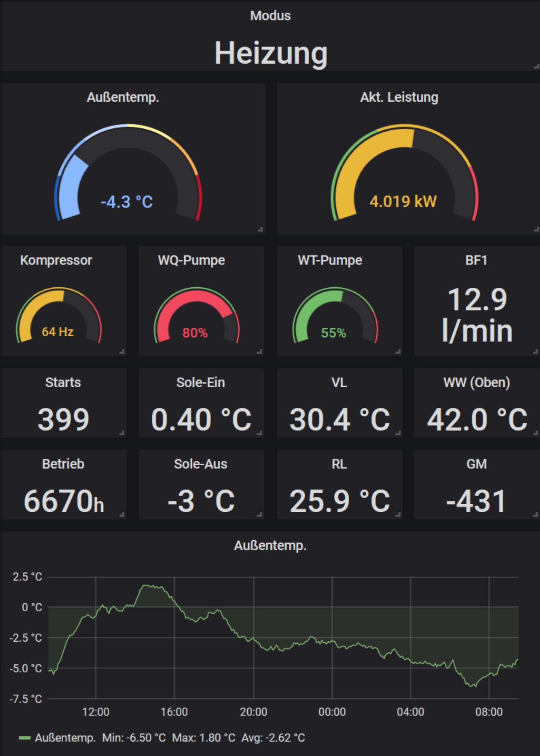Open the GM panel title
This screenshot has height=756, width=540.
pyautogui.click(x=477, y=464)
